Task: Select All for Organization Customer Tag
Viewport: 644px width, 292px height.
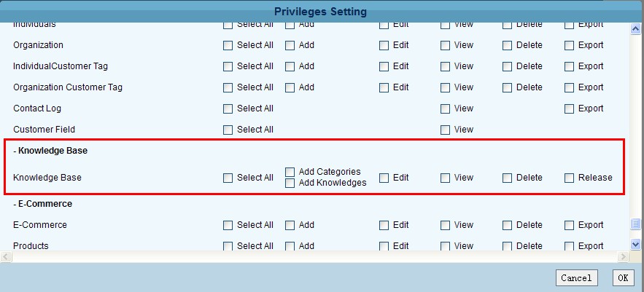Action: pos(228,87)
